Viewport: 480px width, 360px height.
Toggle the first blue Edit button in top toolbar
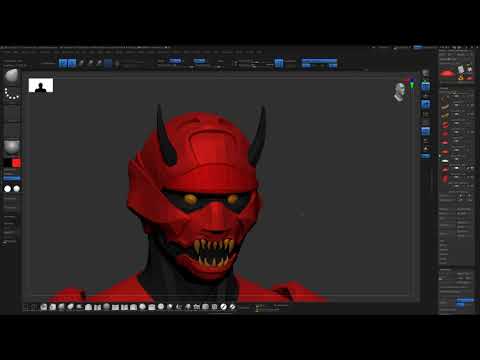click(x=63, y=63)
